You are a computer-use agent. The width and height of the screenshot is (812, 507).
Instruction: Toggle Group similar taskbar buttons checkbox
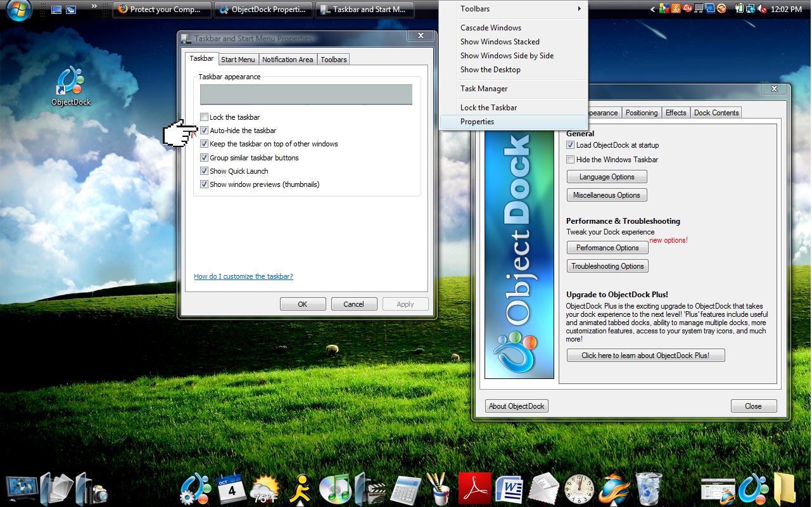pyautogui.click(x=204, y=157)
